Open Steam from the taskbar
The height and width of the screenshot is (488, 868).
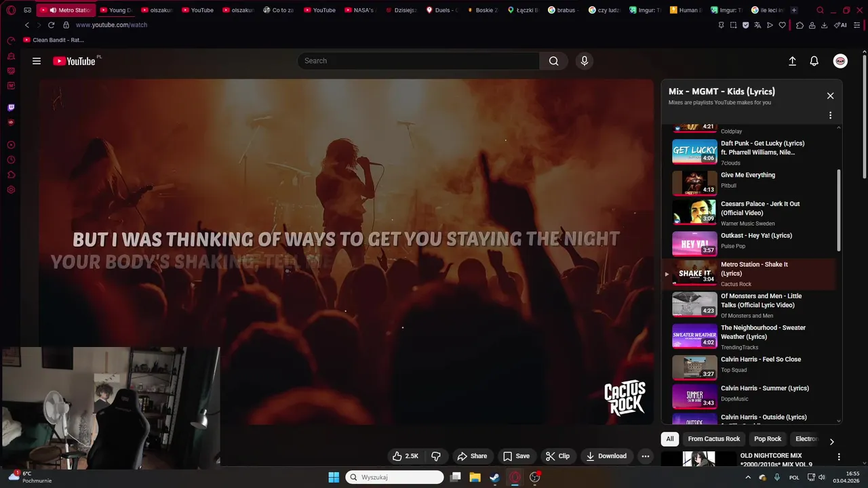pyautogui.click(x=495, y=477)
